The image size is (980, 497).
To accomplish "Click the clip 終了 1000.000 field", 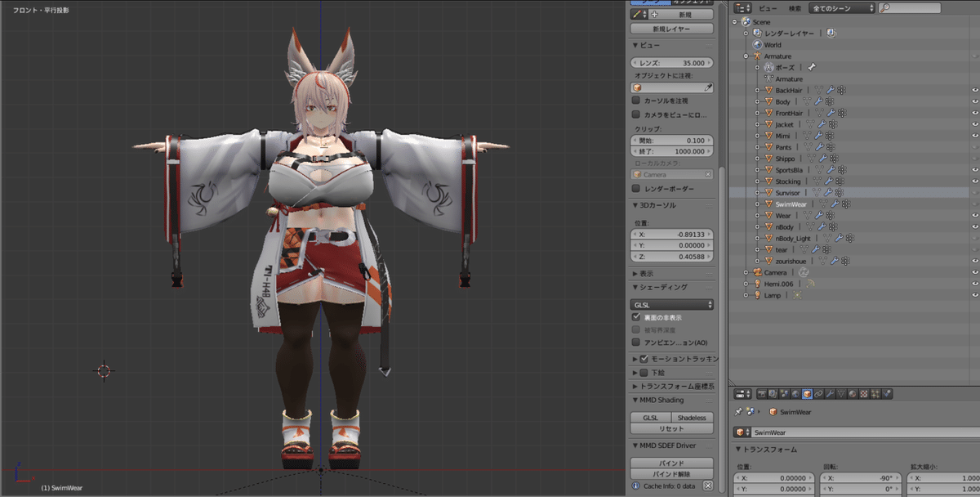I will [x=672, y=151].
